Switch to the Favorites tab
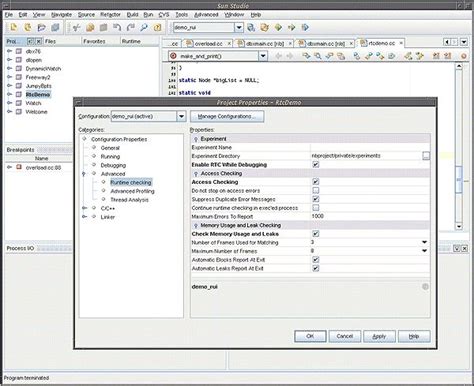The image size is (474, 386). (94, 41)
